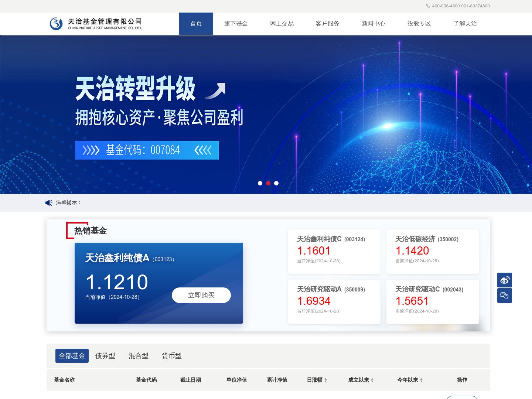Click the 累计净值 column header
Screen dimensions: 532x399
pyautogui.click(x=277, y=380)
